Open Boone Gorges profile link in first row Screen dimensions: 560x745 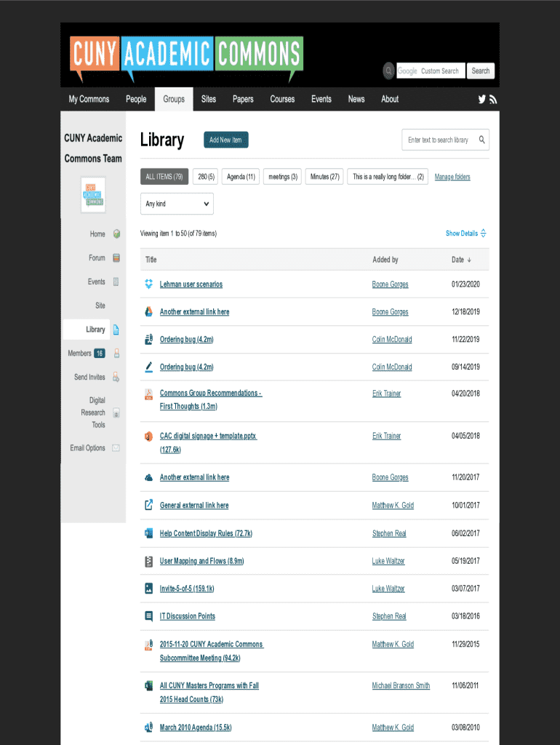(390, 284)
